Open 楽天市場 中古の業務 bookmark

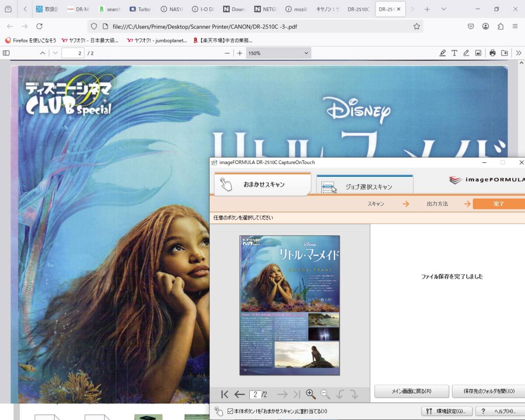tap(223, 40)
